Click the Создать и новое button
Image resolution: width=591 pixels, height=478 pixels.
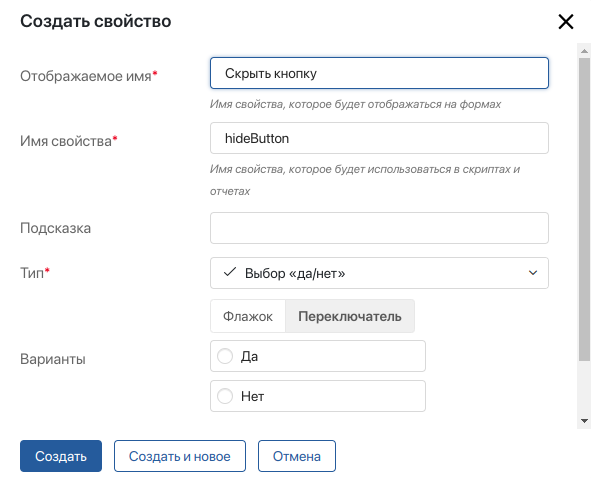180,456
